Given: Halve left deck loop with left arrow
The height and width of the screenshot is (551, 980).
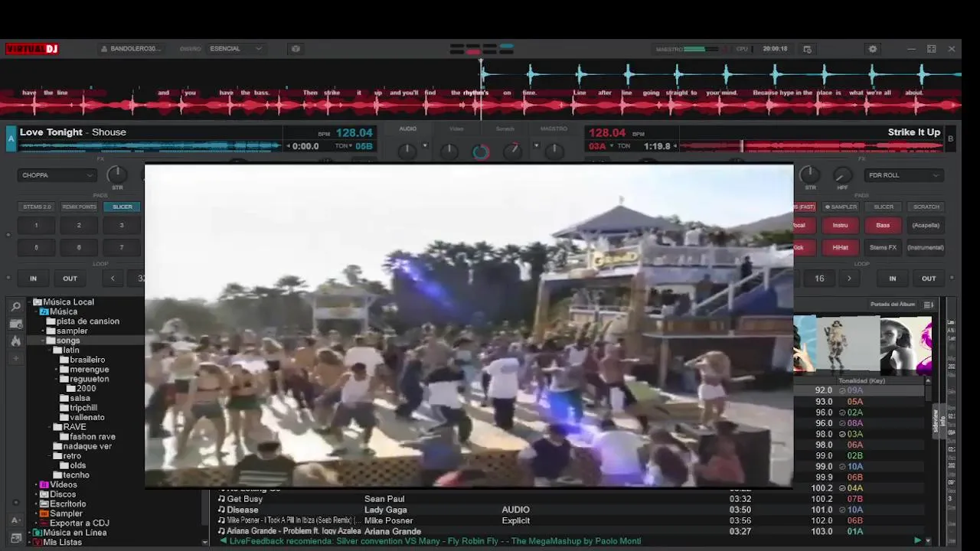Looking at the screenshot, I should point(113,279).
